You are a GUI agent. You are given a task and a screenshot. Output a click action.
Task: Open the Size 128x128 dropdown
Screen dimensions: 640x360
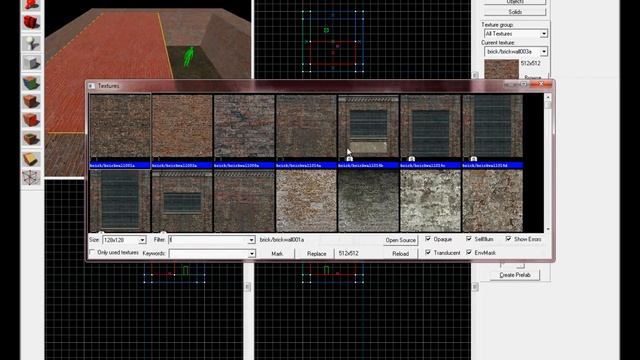pyautogui.click(x=142, y=240)
